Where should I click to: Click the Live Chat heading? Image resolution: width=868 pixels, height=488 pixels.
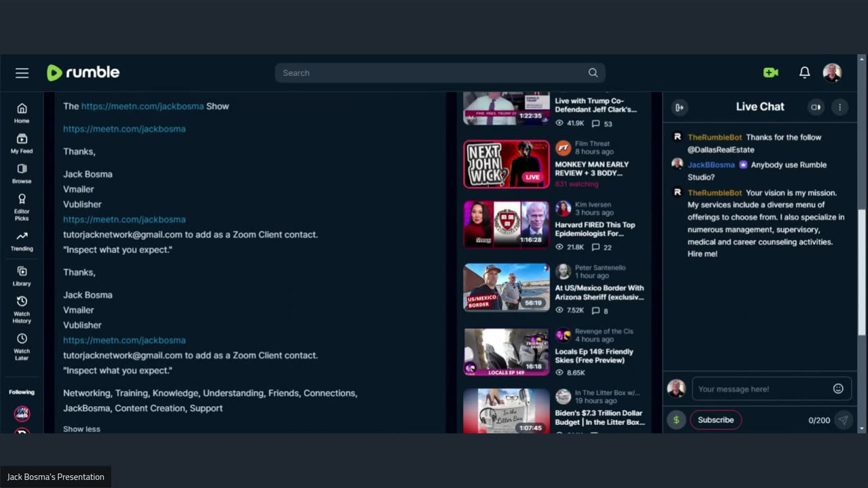click(760, 106)
